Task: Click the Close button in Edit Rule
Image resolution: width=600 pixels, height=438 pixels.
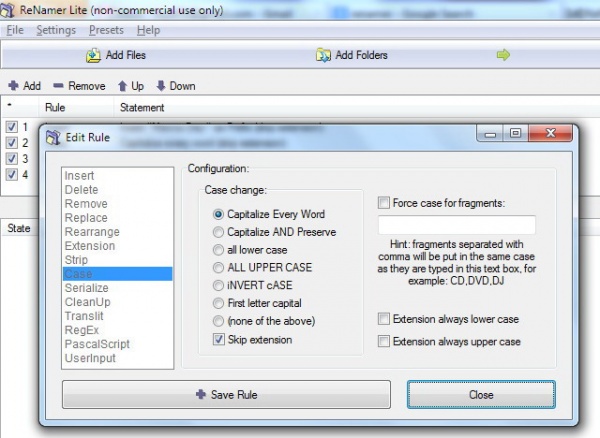Action: [481, 394]
